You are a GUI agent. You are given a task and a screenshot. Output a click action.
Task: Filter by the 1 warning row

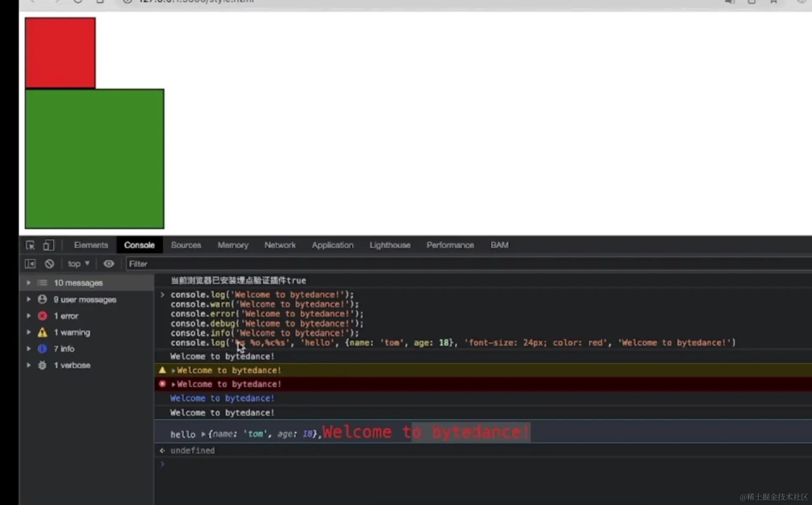(x=87, y=332)
